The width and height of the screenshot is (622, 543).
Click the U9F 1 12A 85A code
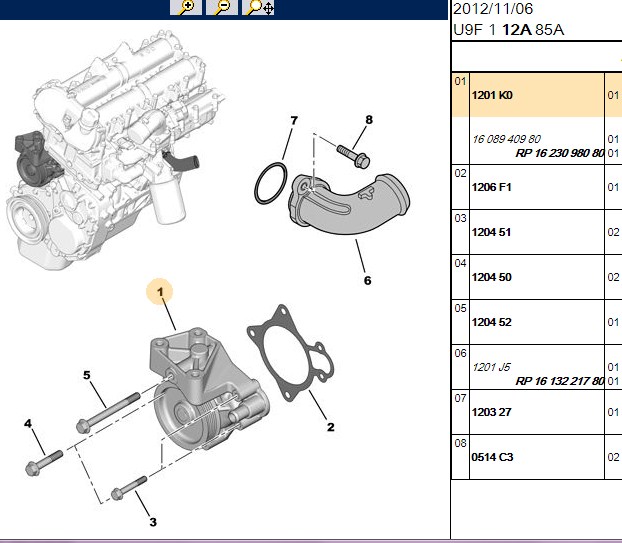(x=508, y=30)
